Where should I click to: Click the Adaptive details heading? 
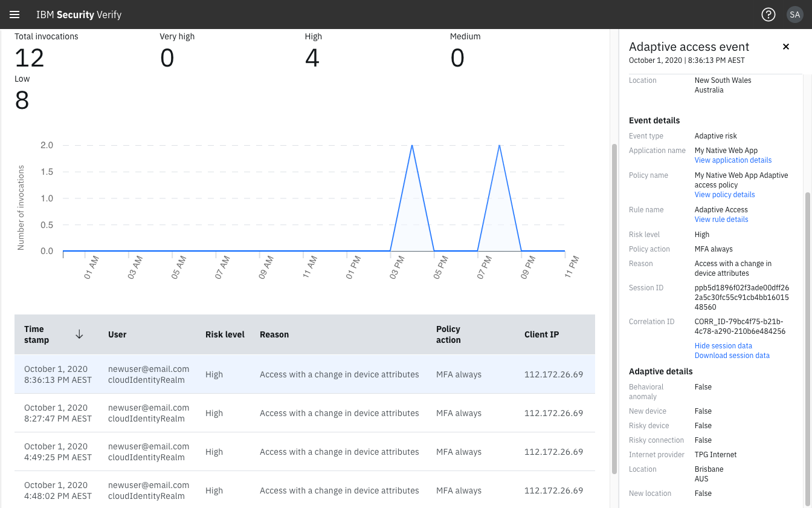(661, 371)
